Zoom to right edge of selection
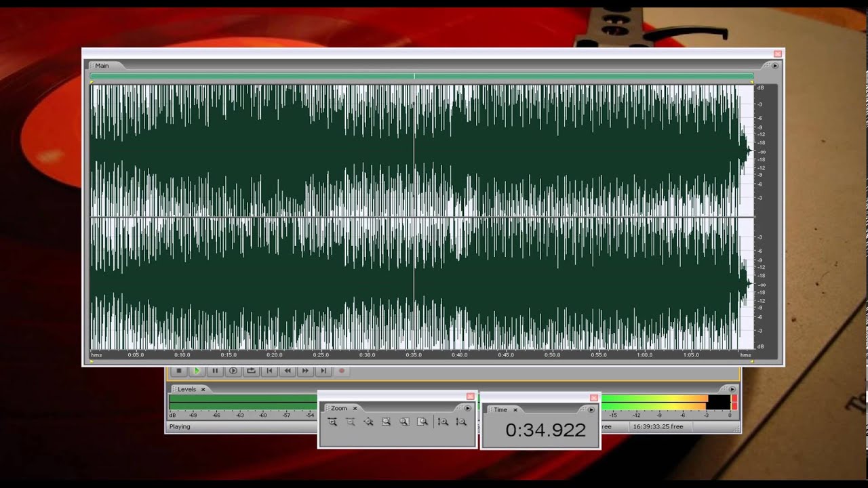Viewport: 868px width, 488px height. point(422,422)
